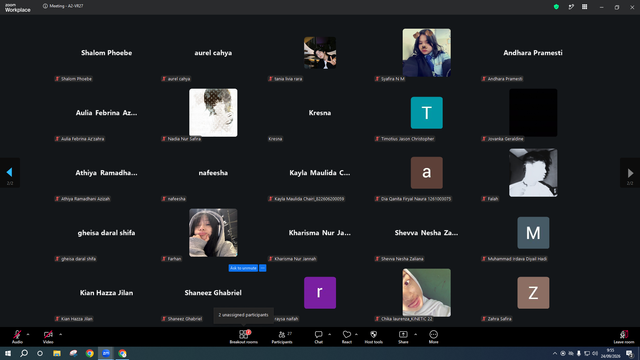This screenshot has width=640, height=360.
Task: Switch to first Chrome taskbar icon
Action: coord(89,353)
